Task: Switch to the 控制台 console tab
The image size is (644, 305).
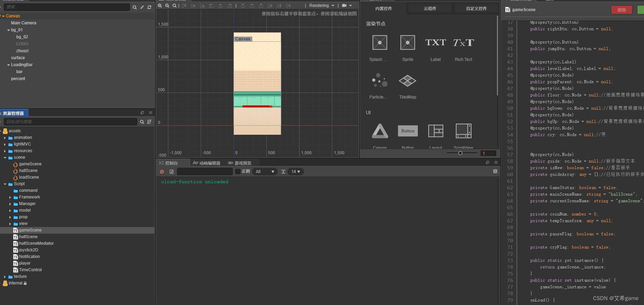Action: (x=169, y=163)
